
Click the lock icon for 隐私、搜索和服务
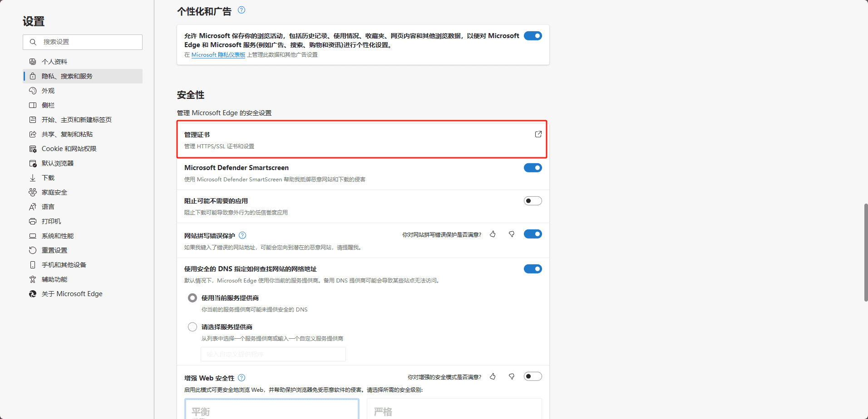[x=33, y=76]
